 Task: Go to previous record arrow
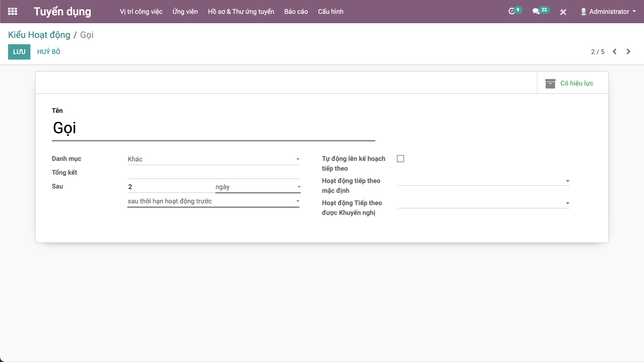click(x=615, y=52)
